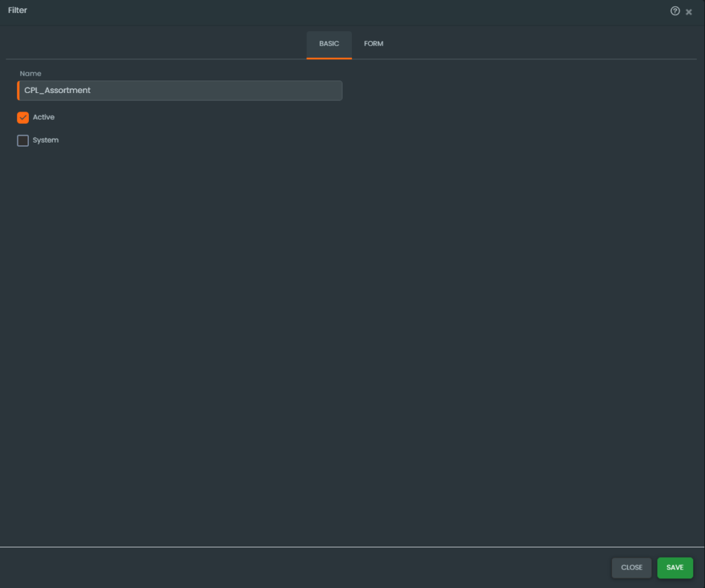The width and height of the screenshot is (705, 588).
Task: Click the System label text
Action: point(45,140)
